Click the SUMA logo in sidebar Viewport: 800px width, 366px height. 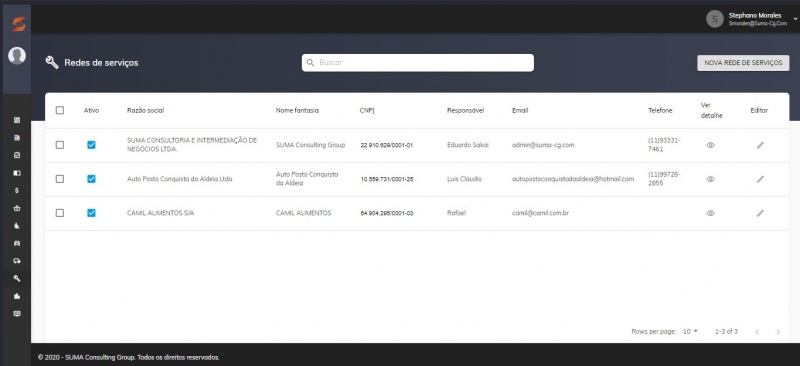pyautogui.click(x=18, y=24)
